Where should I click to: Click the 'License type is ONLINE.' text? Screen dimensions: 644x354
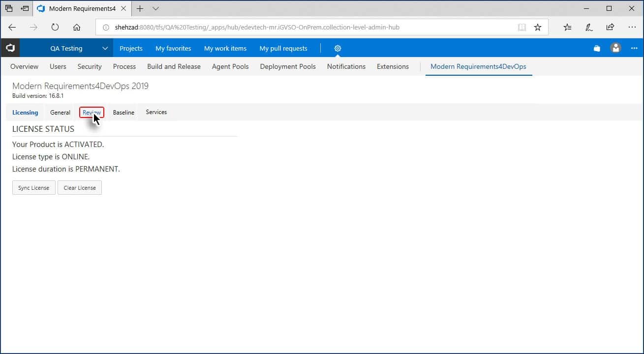tap(51, 157)
